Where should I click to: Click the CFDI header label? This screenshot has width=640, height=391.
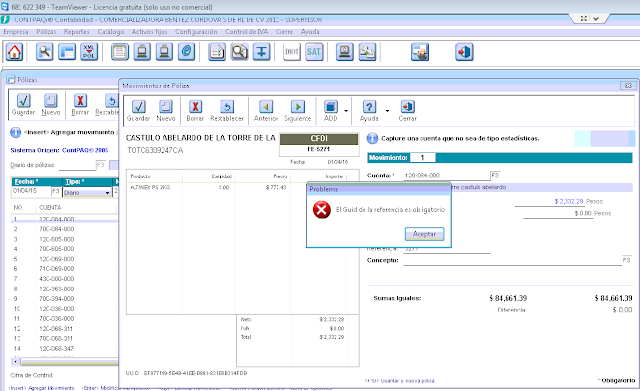point(319,139)
